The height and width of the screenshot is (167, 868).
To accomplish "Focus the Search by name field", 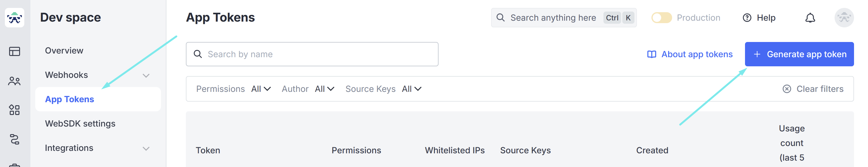I will (x=312, y=54).
